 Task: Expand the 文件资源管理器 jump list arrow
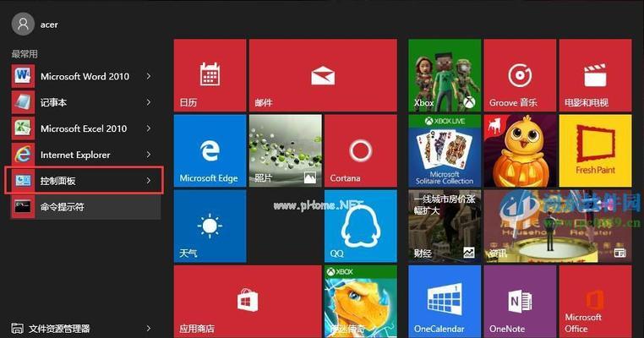tap(149, 328)
